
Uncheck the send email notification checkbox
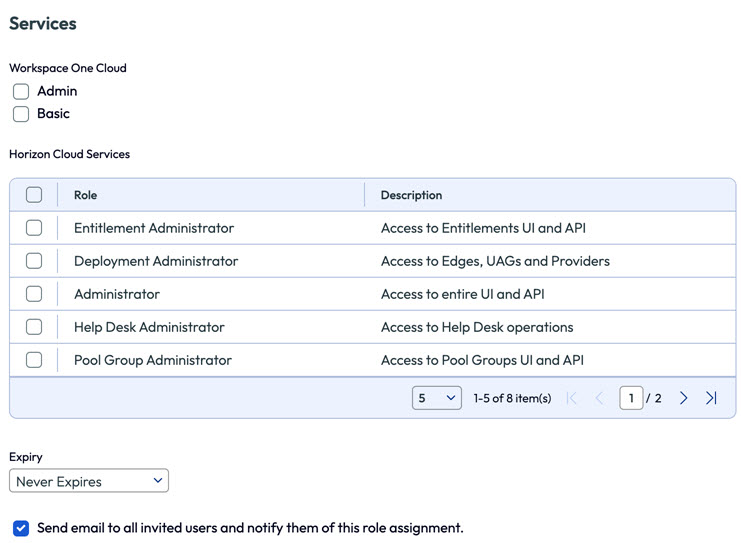[21, 528]
